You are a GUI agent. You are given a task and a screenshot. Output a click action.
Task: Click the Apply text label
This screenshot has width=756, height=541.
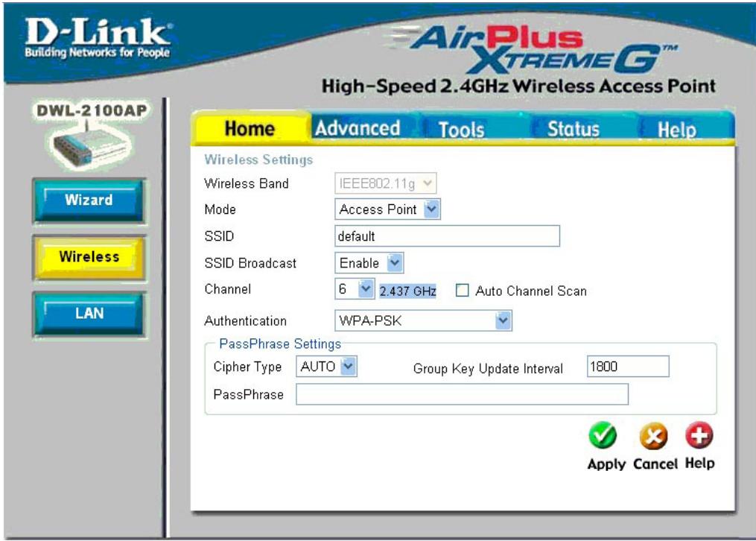click(x=606, y=464)
